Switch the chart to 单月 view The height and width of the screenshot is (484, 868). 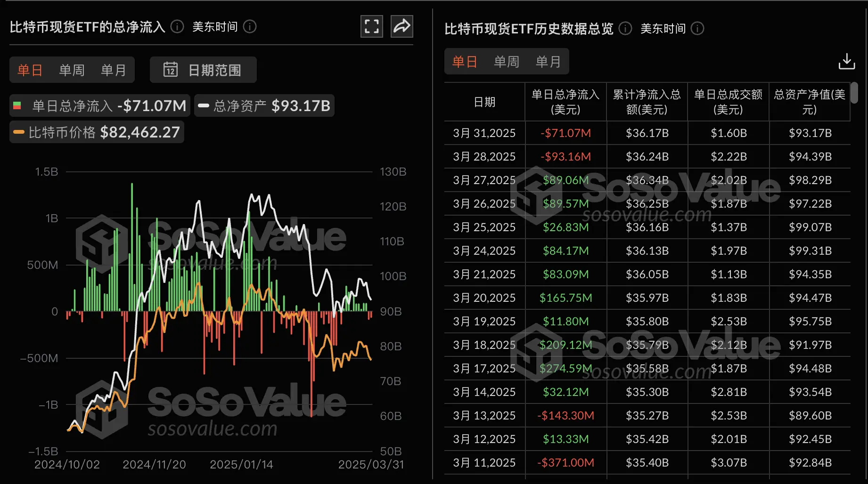tap(113, 70)
